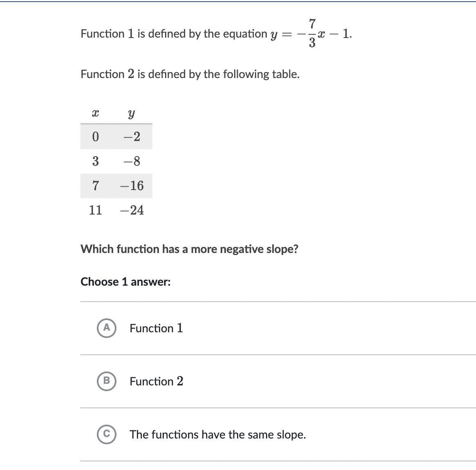Click the table cell showing −2
Viewport: 476px width, 470px height.
click(132, 137)
